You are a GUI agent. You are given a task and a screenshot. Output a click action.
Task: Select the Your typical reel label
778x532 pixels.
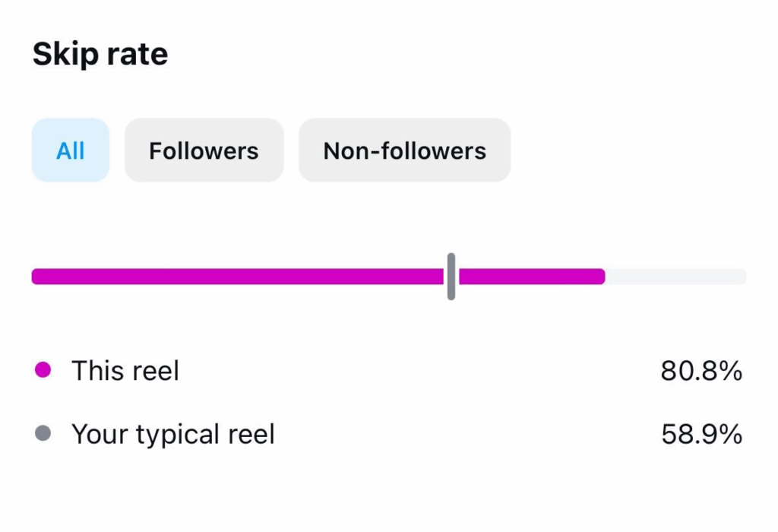(x=173, y=435)
